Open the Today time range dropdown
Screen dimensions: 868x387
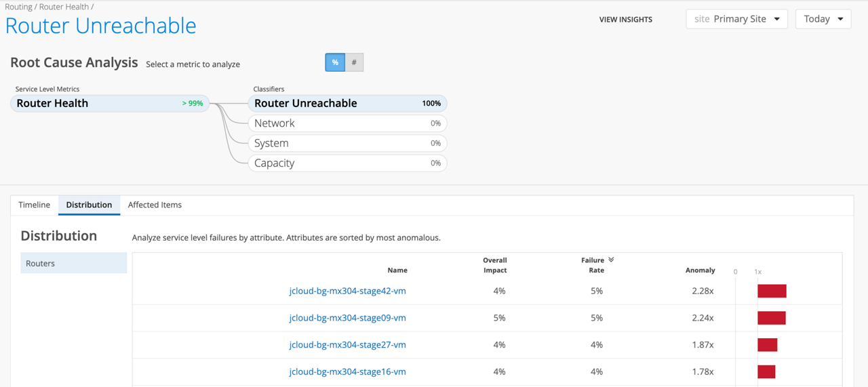[x=823, y=19]
